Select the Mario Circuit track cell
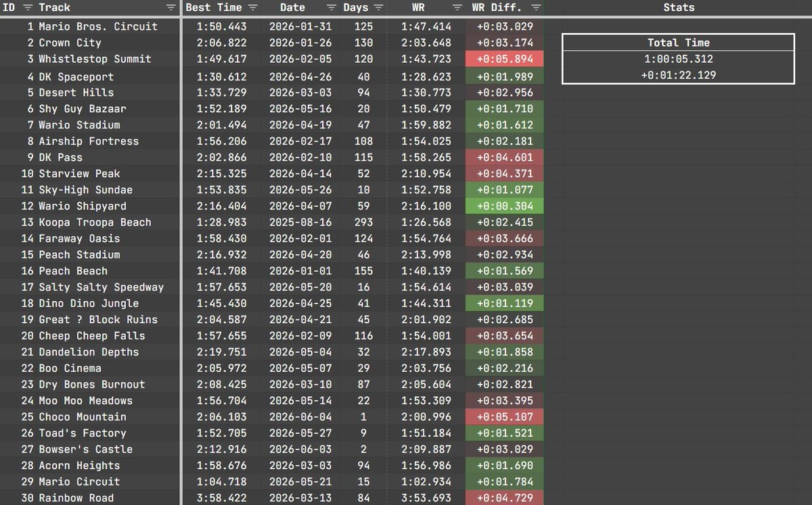The image size is (812, 505). coord(108,482)
